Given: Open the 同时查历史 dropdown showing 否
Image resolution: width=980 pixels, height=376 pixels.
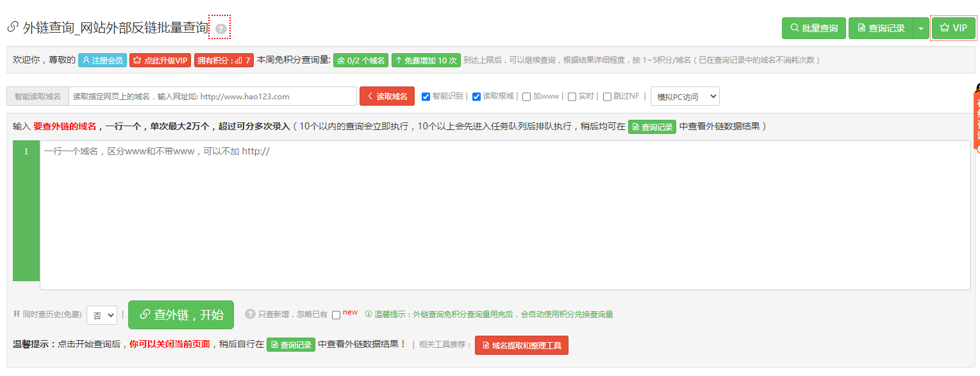Looking at the screenshot, I should point(101,315).
